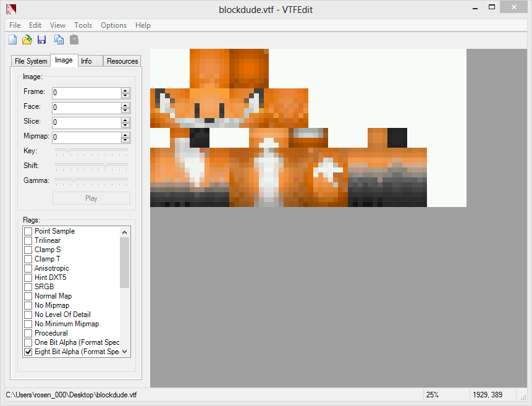Click the Shift slider handle
532x406 pixels.
(x=106, y=165)
